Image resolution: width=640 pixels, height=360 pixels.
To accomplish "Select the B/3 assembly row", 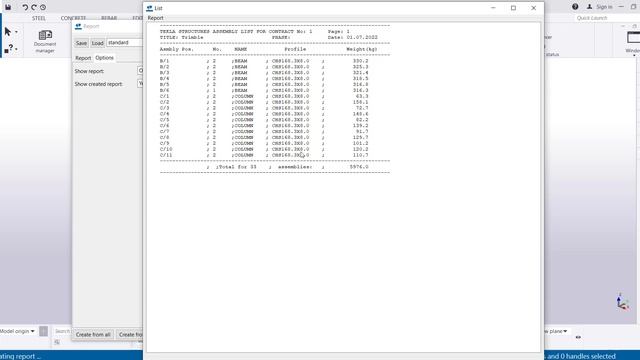I will click(264, 73).
